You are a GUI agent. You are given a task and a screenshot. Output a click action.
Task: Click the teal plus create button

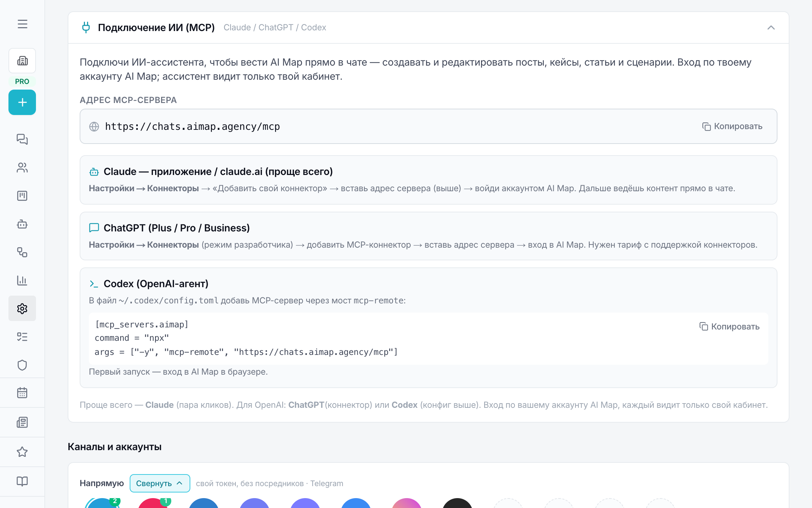pyautogui.click(x=22, y=102)
